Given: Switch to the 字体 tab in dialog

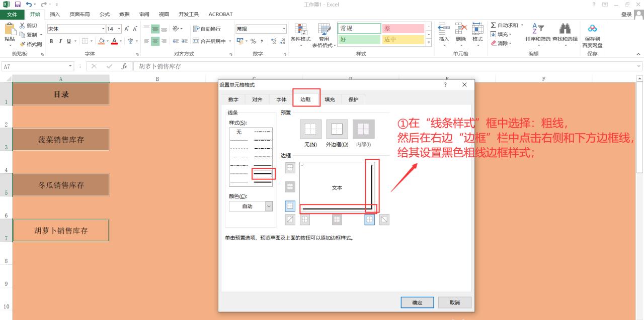Looking at the screenshot, I should click(x=281, y=99).
